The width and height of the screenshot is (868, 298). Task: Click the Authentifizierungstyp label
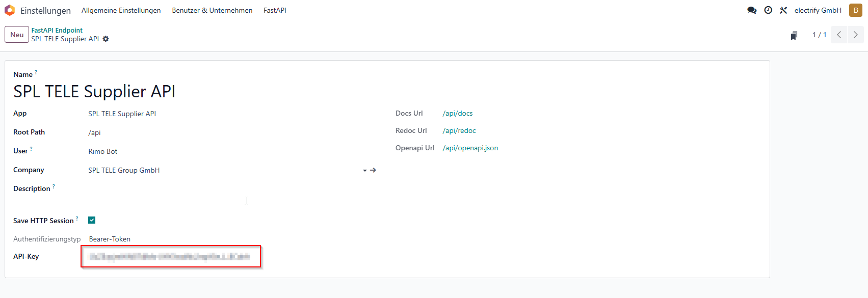pos(47,239)
